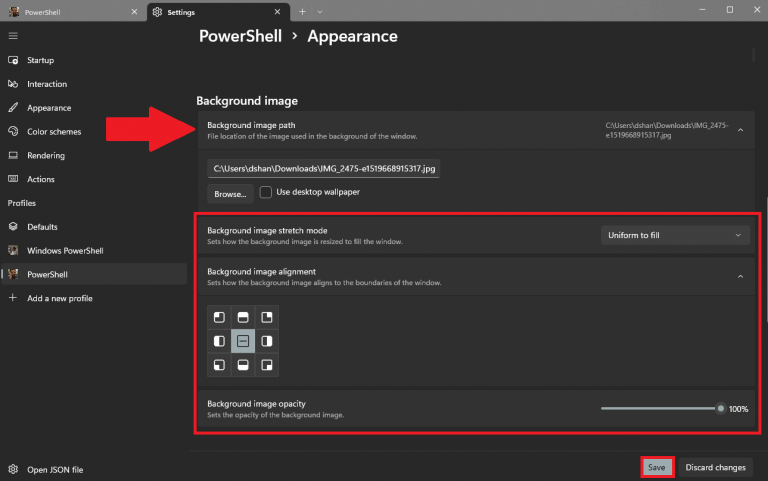768x481 pixels.
Task: Select the center alignment option
Action: pyautogui.click(x=243, y=341)
